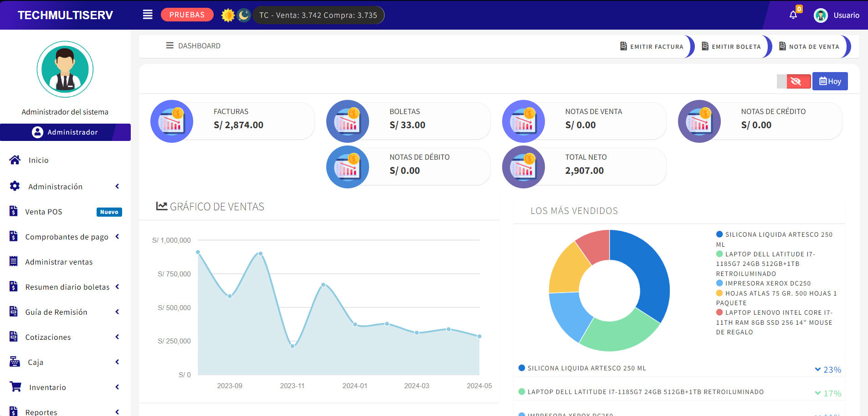The image size is (868, 416).
Task: Toggle Hojas Atlas legend swatch
Action: click(x=719, y=293)
